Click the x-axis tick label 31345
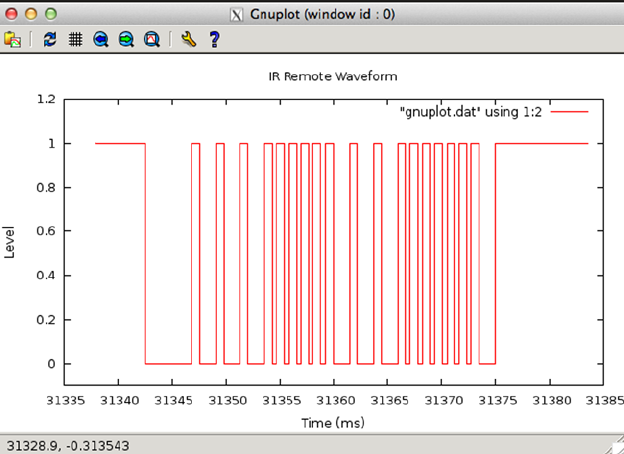Image resolution: width=624 pixels, height=454 pixels. point(173,400)
